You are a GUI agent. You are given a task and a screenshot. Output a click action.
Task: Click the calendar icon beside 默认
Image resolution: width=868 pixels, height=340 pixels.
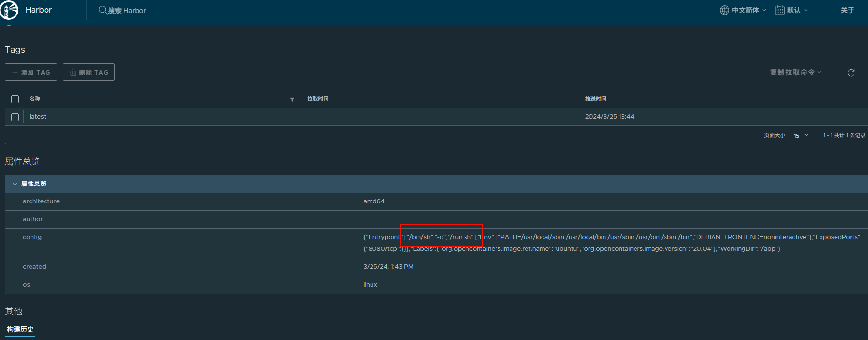tap(779, 10)
